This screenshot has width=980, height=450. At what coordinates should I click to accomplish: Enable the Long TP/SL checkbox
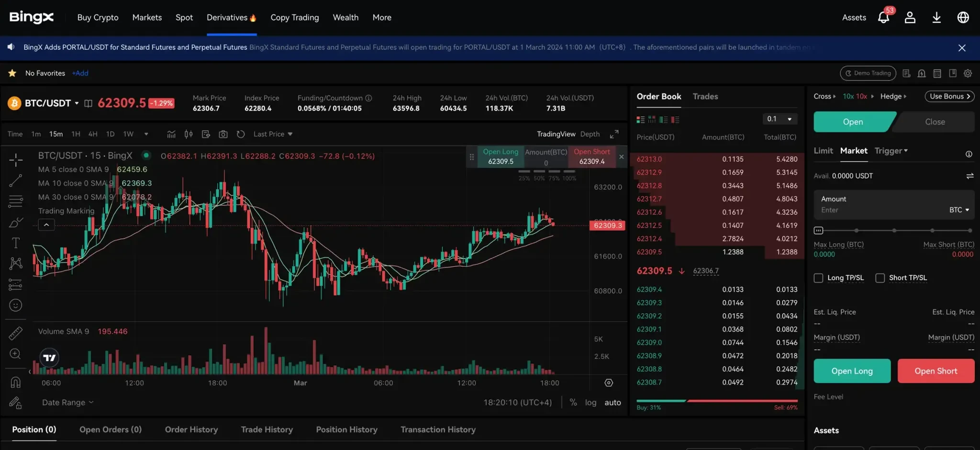tap(818, 278)
